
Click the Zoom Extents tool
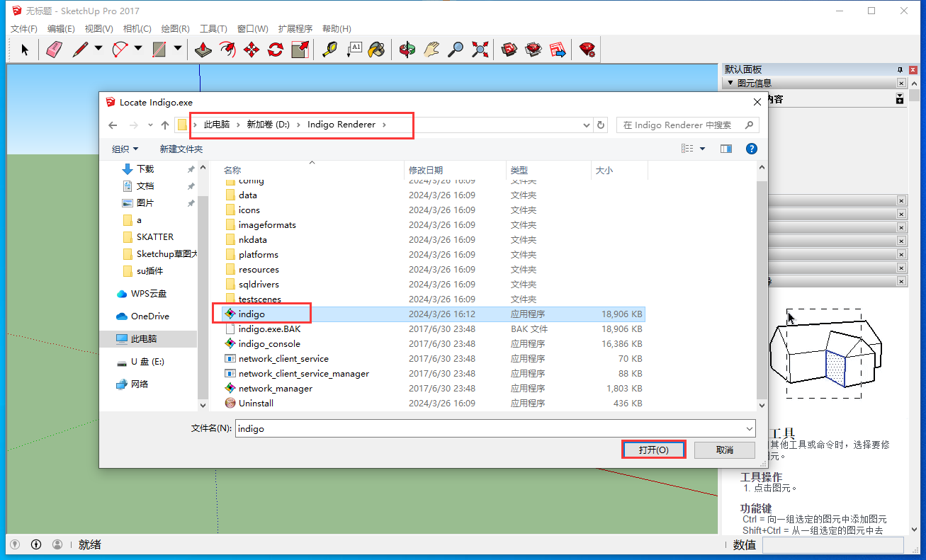[x=480, y=50]
